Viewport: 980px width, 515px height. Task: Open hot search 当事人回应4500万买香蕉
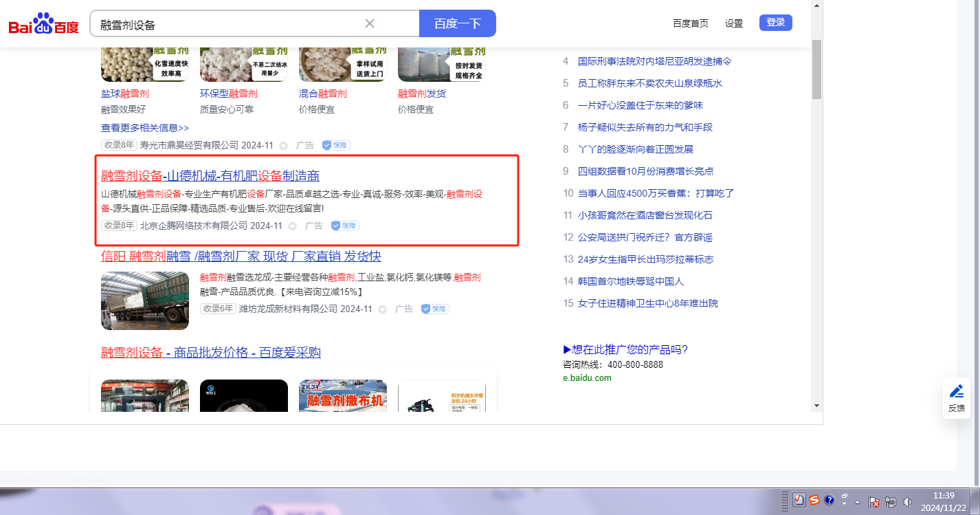(x=656, y=193)
